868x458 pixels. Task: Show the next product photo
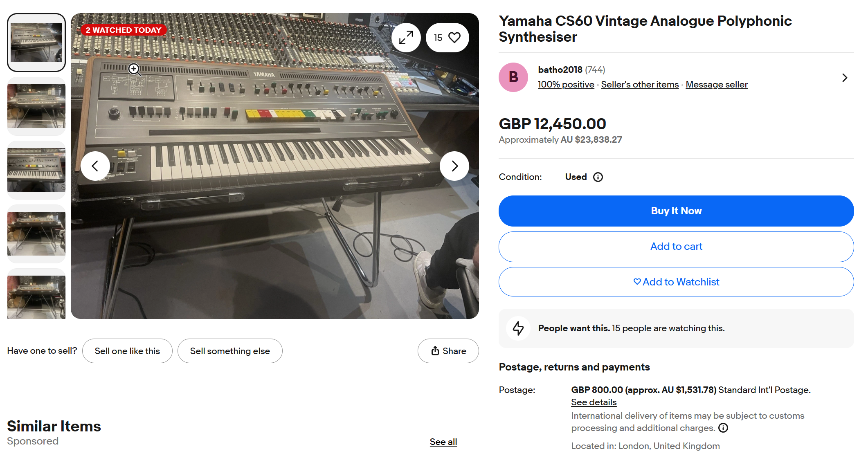(x=454, y=166)
